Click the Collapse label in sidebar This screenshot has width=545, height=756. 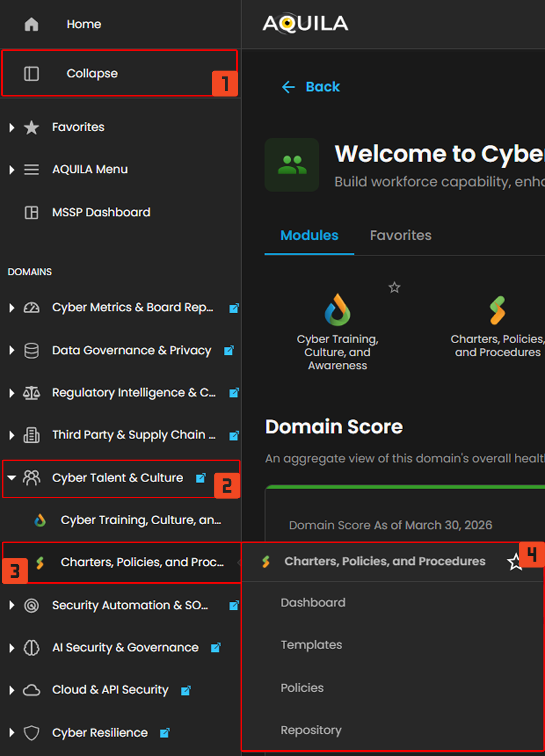tap(92, 74)
